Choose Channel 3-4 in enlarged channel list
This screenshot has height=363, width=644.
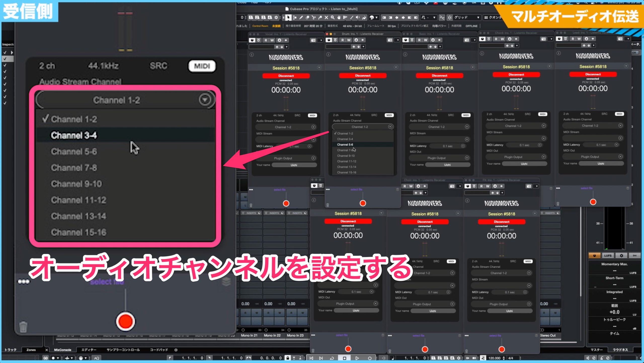(x=126, y=135)
